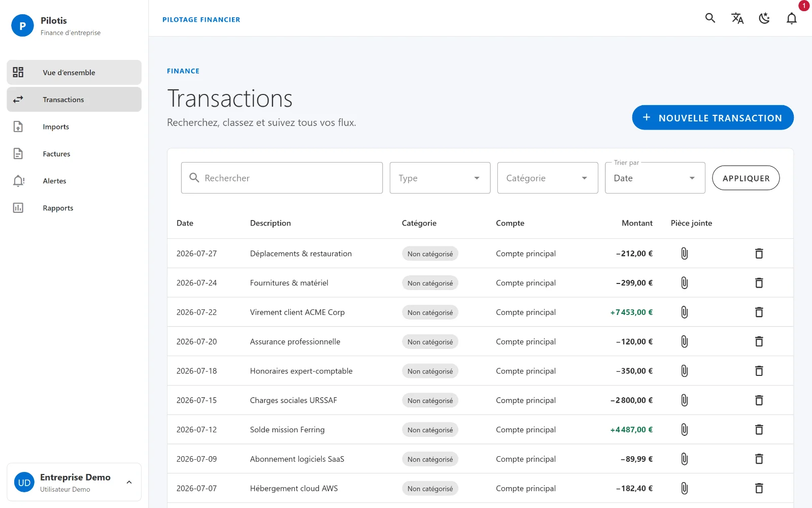Click the Description column header
The image size is (812, 508).
click(270, 223)
